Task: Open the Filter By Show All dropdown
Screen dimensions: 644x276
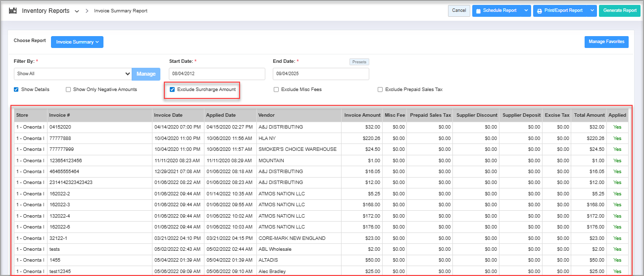Action: (73, 74)
